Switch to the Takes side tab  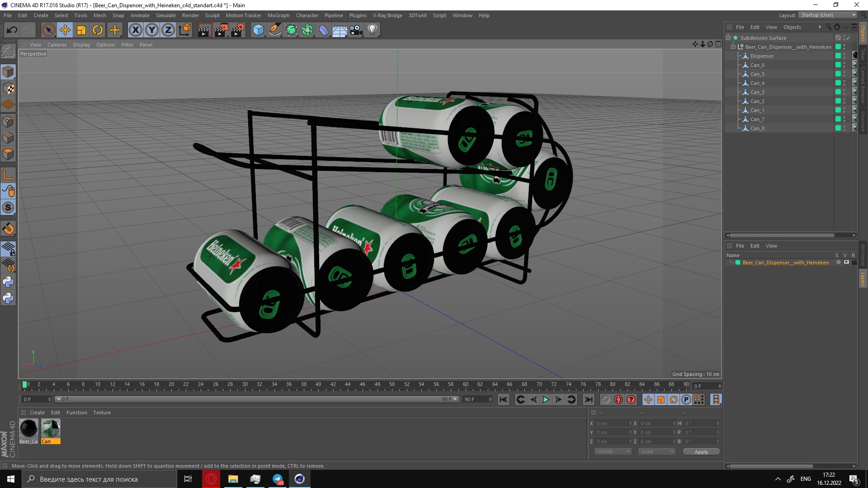coord(863,55)
